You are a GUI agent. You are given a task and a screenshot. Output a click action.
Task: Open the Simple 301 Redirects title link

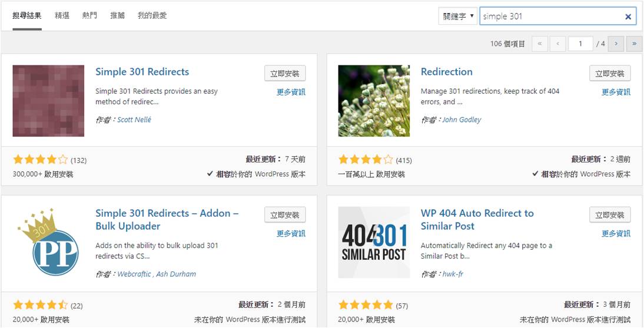142,71
